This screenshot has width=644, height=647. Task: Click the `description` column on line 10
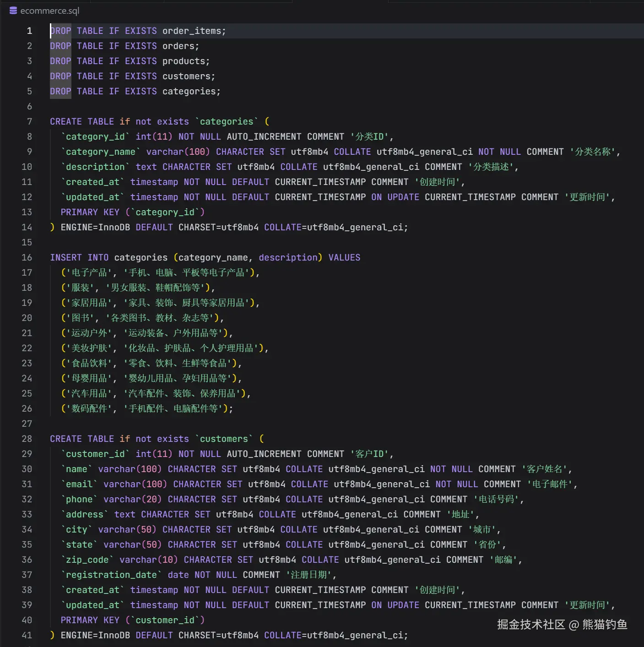click(95, 167)
